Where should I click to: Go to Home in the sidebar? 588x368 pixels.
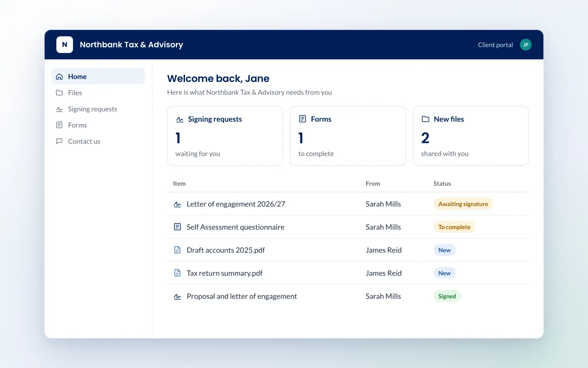(98, 76)
